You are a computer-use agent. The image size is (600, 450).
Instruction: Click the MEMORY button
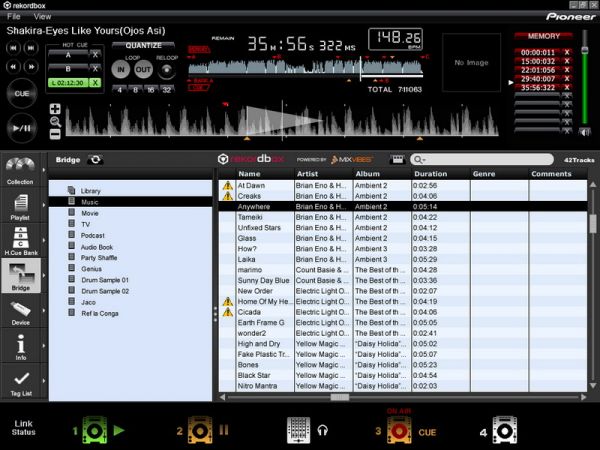coord(543,36)
